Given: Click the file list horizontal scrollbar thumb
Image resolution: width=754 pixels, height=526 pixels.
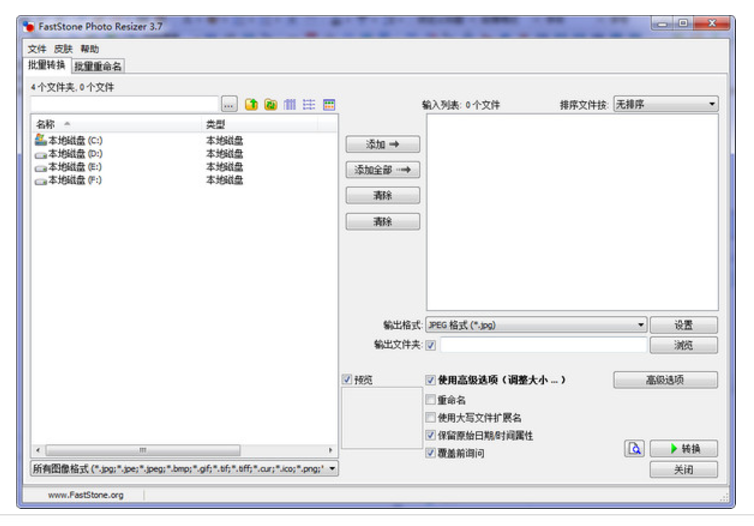Looking at the screenshot, I should [143, 450].
